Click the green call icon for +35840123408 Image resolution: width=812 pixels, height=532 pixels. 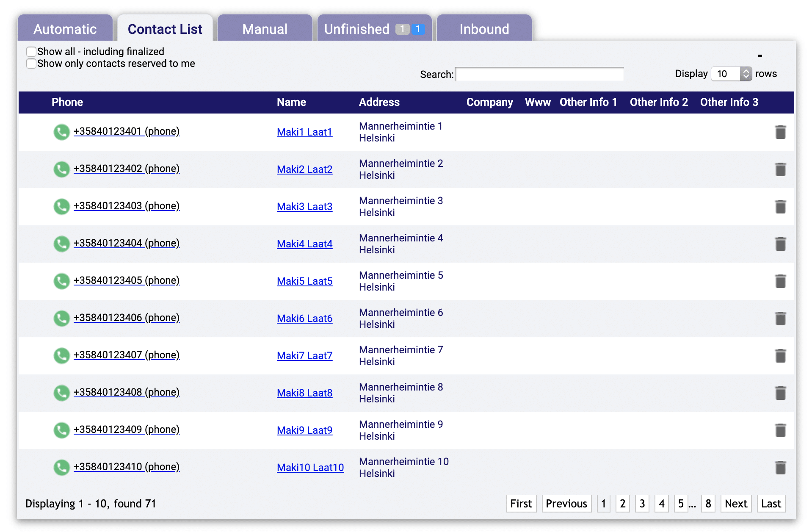[61, 393]
